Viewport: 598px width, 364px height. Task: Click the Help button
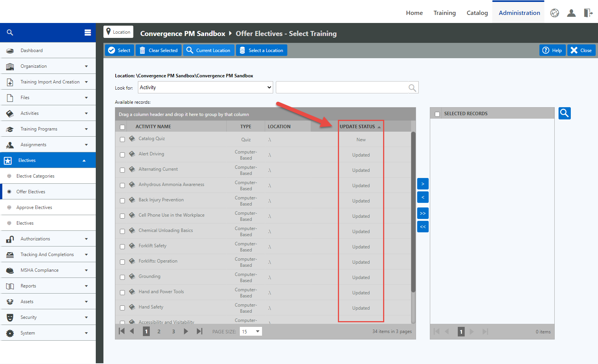[x=552, y=50]
